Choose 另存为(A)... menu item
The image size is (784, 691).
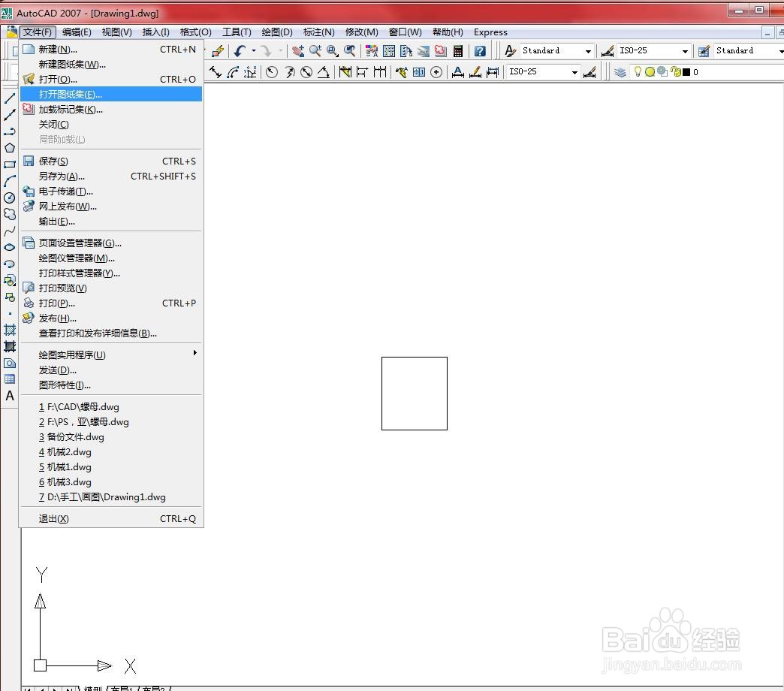click(x=111, y=176)
